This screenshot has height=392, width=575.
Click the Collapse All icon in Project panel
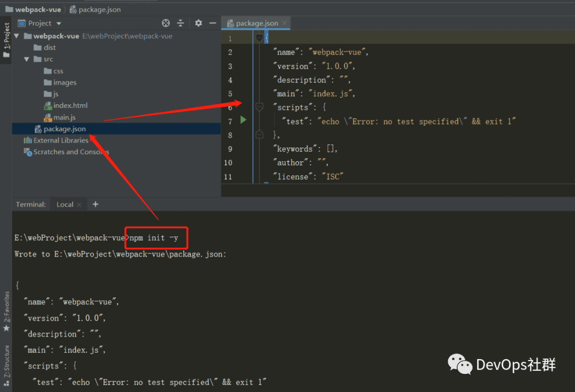180,23
